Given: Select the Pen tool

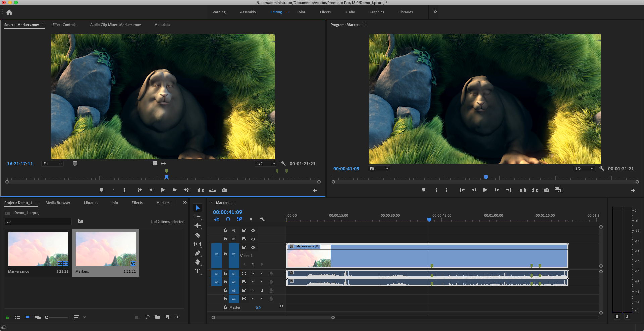Looking at the screenshot, I should coord(198,253).
